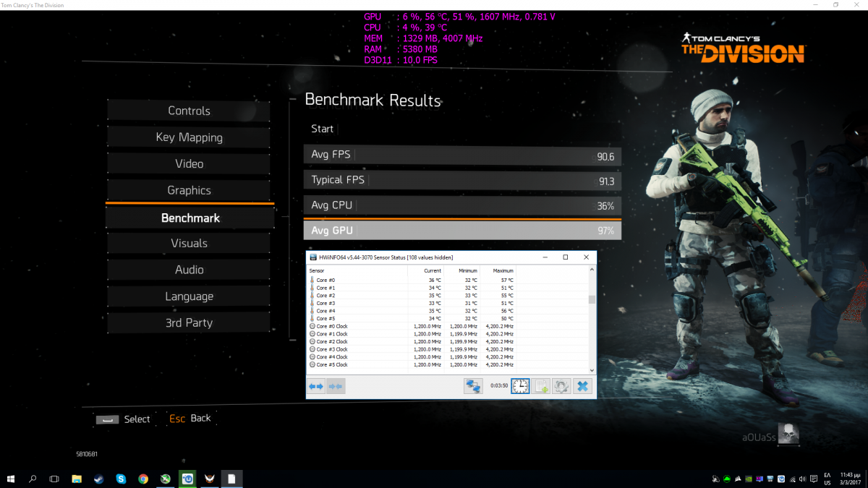Open the 3rd Party menu
The height and width of the screenshot is (488, 868).
tap(189, 323)
